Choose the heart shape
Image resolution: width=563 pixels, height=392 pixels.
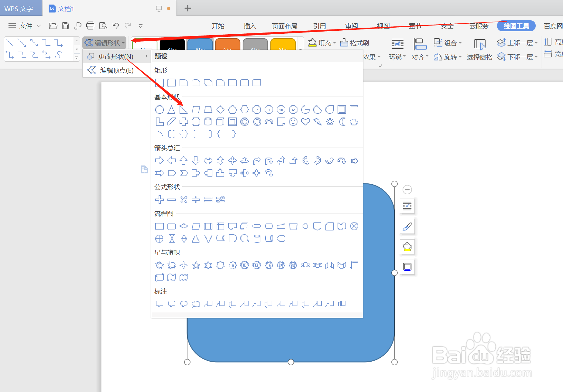click(x=305, y=122)
